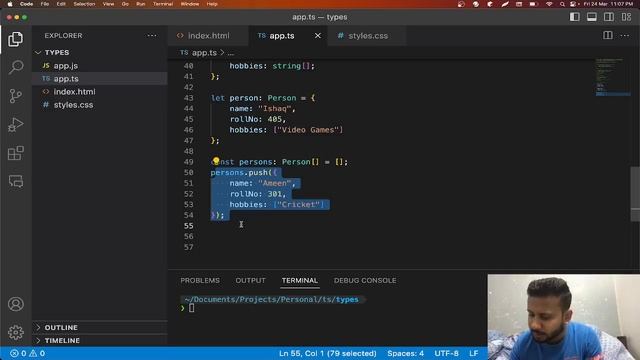Open the Explorer view in activity bar
The image size is (640, 360).
[16, 39]
